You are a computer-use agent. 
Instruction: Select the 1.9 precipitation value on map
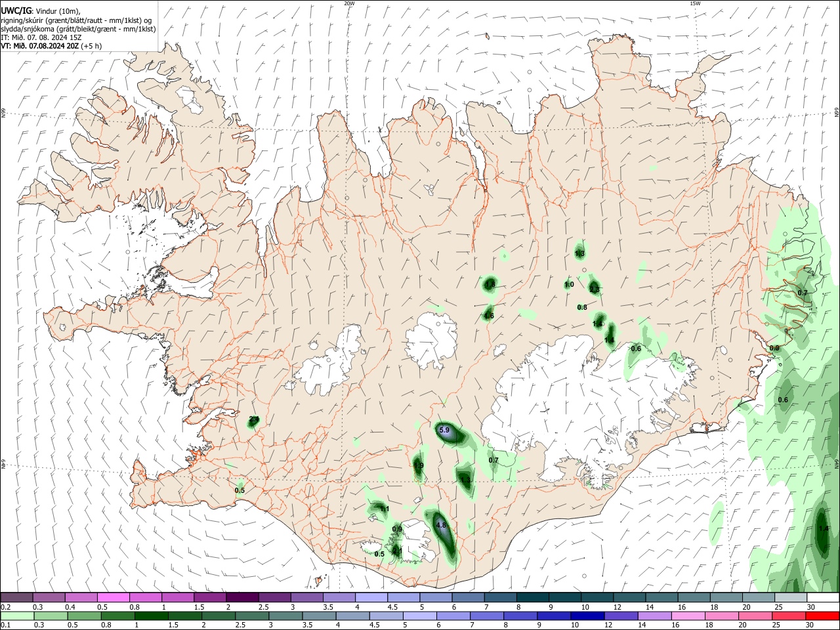tap(419, 465)
